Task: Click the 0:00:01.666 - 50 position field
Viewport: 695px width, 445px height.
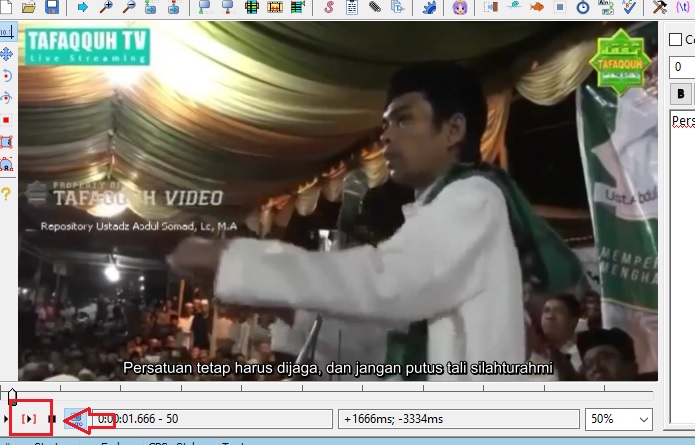Action: (213, 419)
